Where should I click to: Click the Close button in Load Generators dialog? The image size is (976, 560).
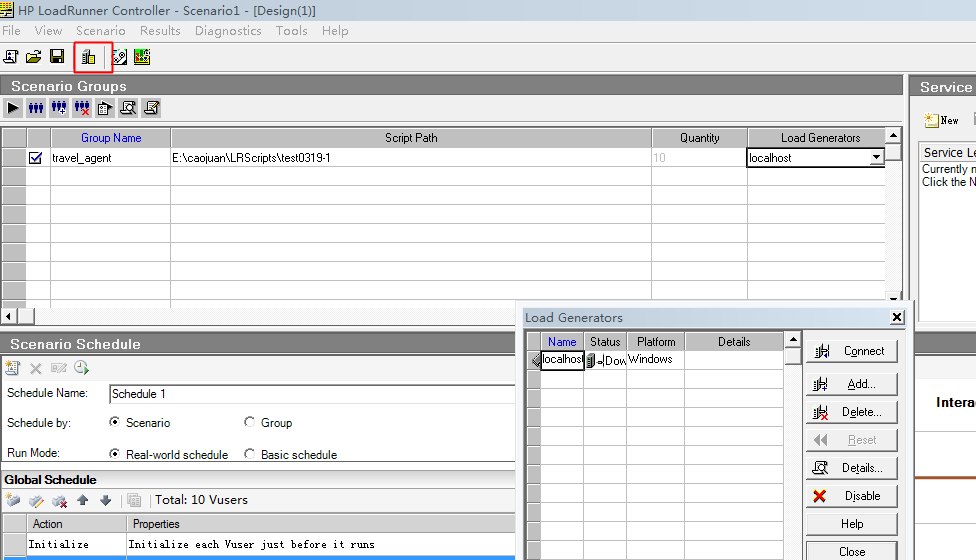click(852, 551)
